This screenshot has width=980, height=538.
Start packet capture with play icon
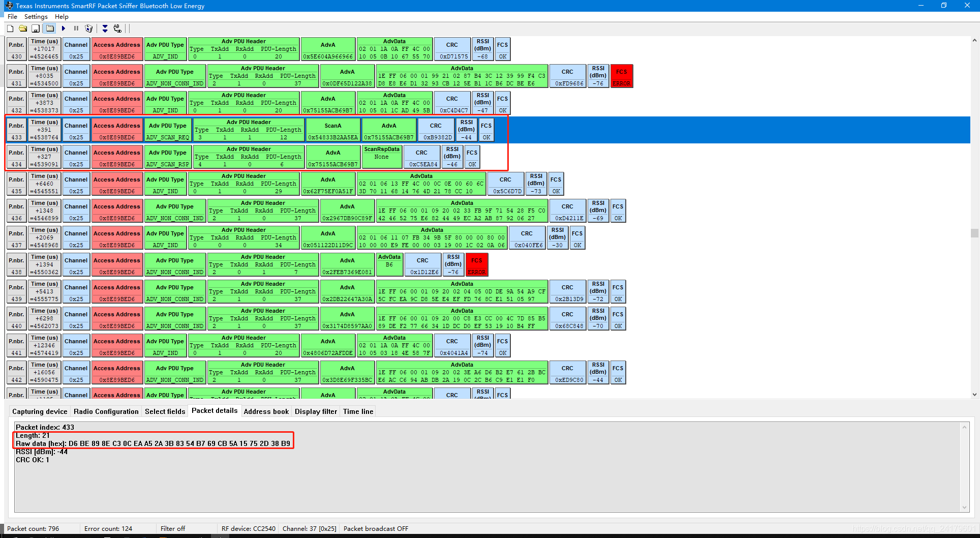click(64, 28)
